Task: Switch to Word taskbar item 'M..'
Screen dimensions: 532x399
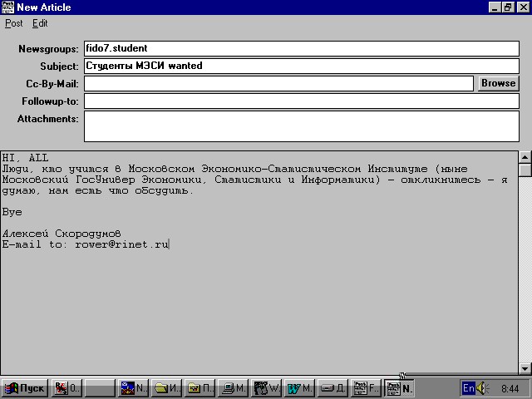Action: (x=299, y=388)
